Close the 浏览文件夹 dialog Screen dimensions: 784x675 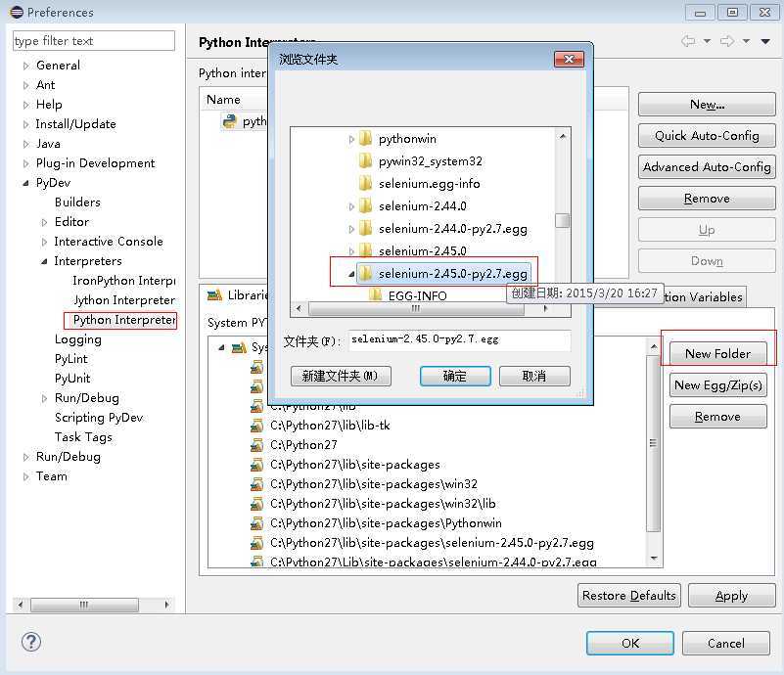tap(569, 59)
